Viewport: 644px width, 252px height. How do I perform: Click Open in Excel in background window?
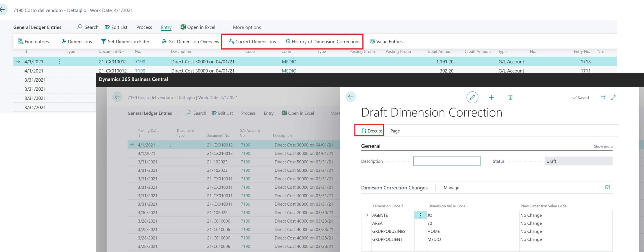[298, 113]
